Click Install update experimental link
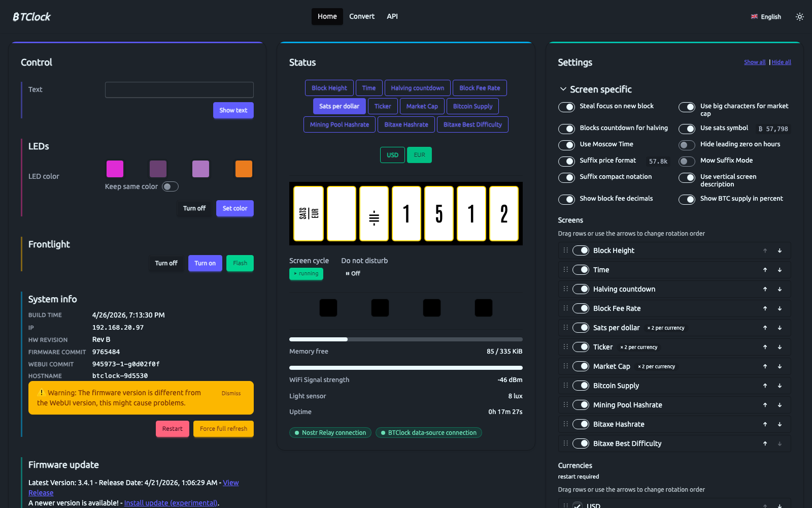812x508 pixels. pyautogui.click(x=171, y=502)
